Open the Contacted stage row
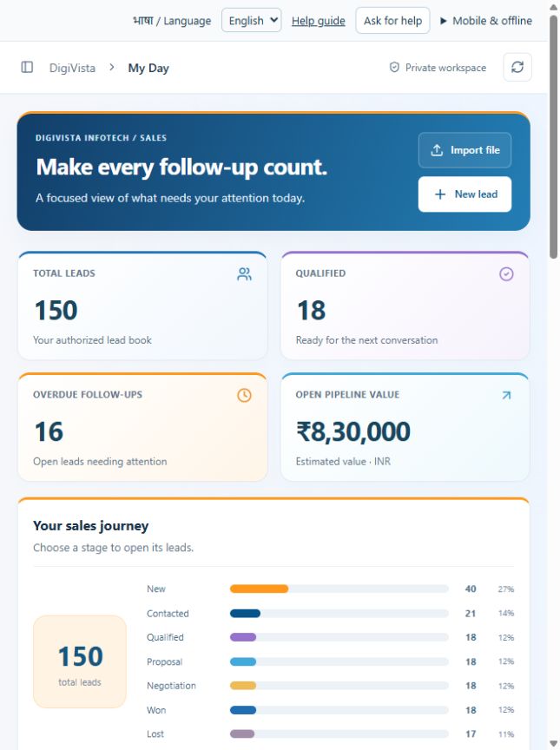 tap(331, 613)
